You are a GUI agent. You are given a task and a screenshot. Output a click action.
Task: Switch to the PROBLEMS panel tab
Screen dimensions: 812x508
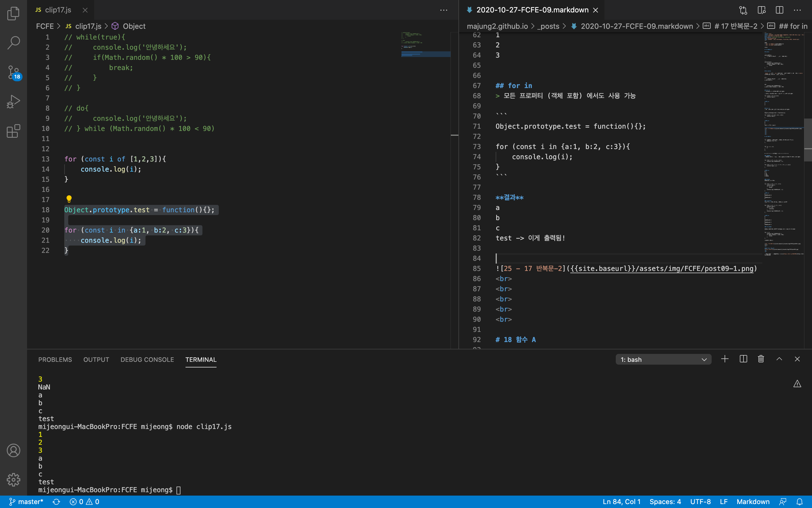(55, 360)
